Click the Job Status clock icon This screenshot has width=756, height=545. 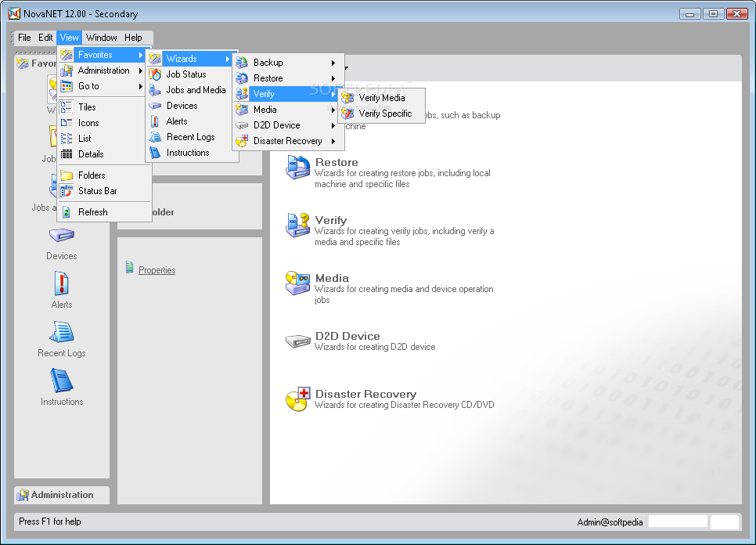[x=155, y=74]
